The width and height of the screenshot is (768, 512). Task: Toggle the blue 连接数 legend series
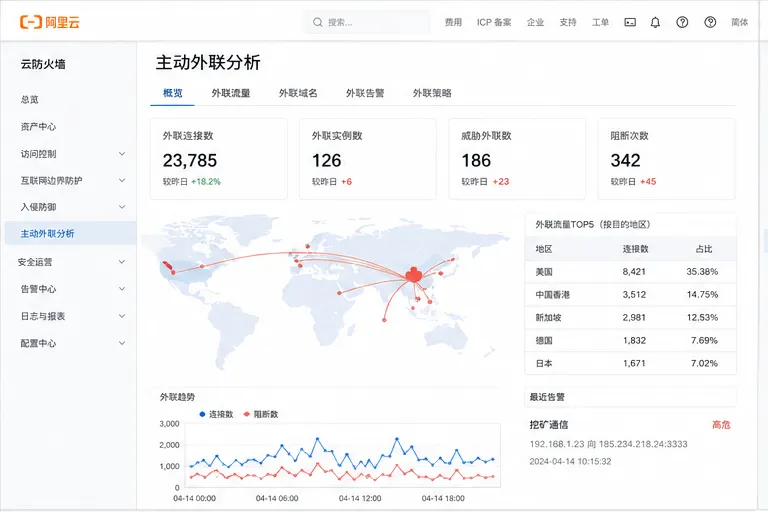[216, 414]
